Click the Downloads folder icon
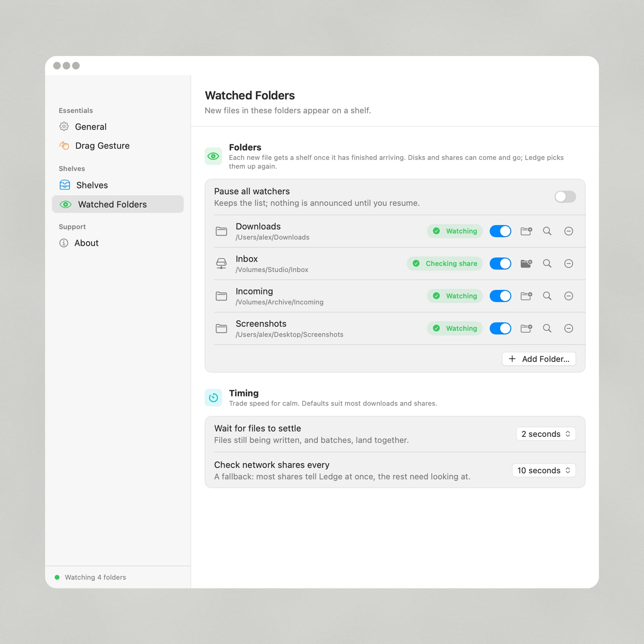 pyautogui.click(x=221, y=231)
